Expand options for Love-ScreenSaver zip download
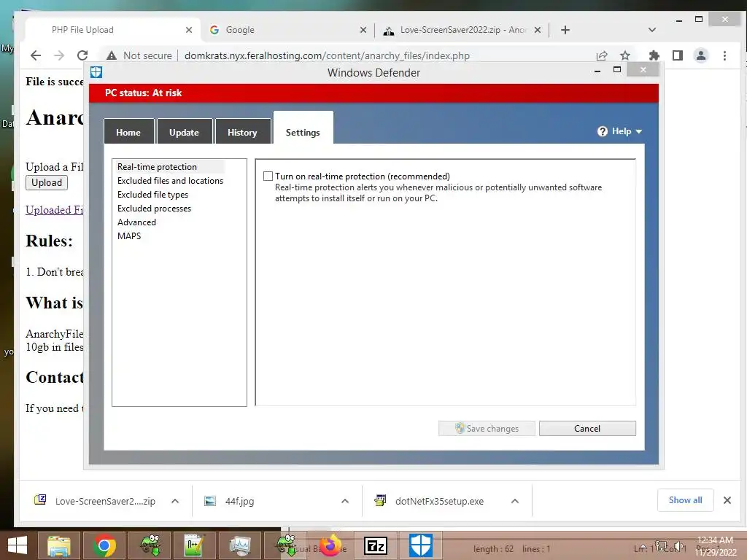Image resolution: width=747 pixels, height=560 pixels. 175,501
